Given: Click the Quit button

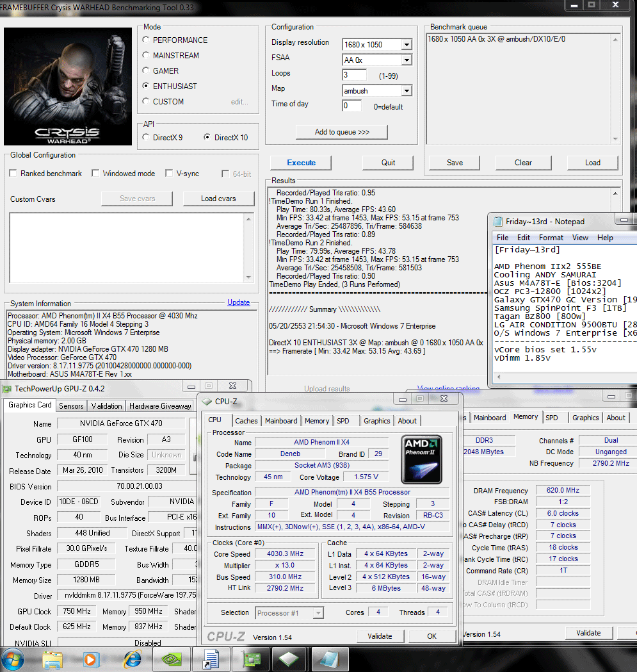Looking at the screenshot, I should 388,163.
